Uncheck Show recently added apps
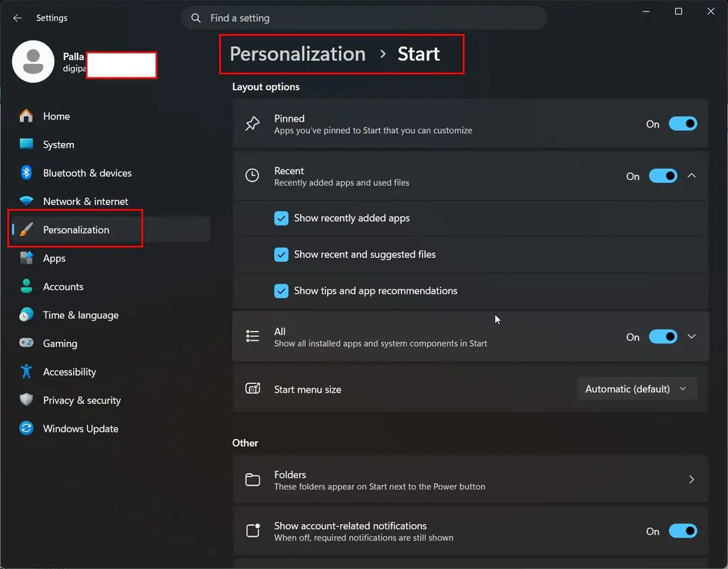This screenshot has width=728, height=569. click(x=282, y=218)
